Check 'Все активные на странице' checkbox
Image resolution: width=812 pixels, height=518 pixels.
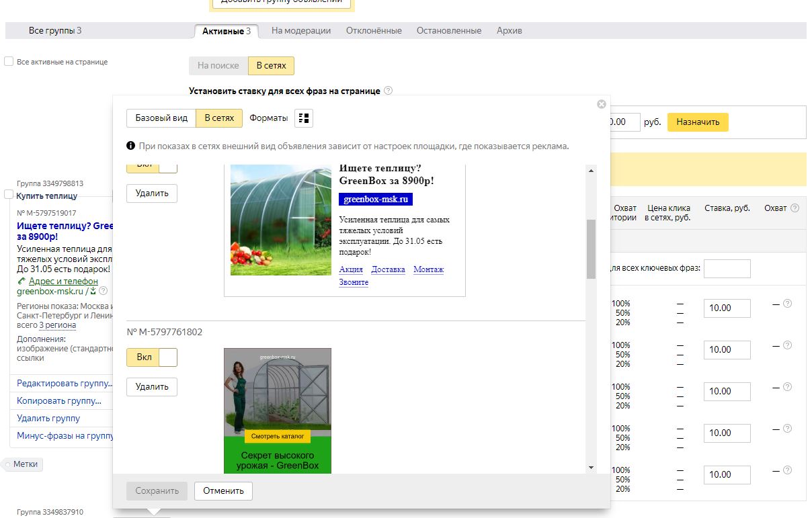click(x=9, y=61)
